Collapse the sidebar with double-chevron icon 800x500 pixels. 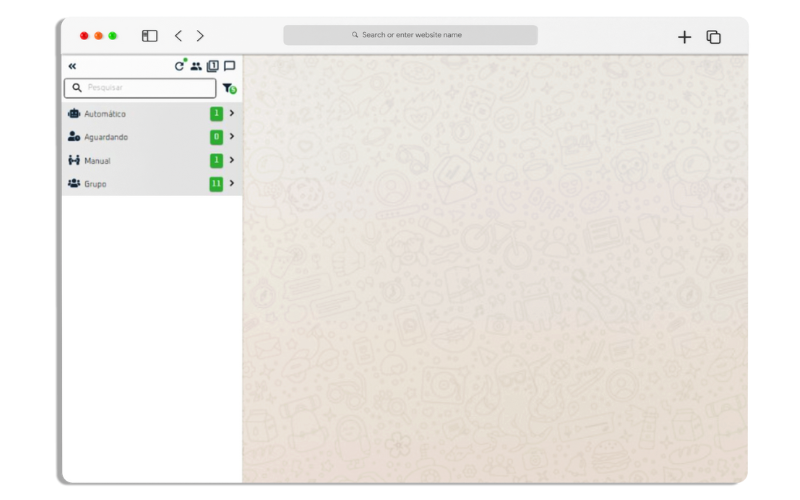pos(72,66)
